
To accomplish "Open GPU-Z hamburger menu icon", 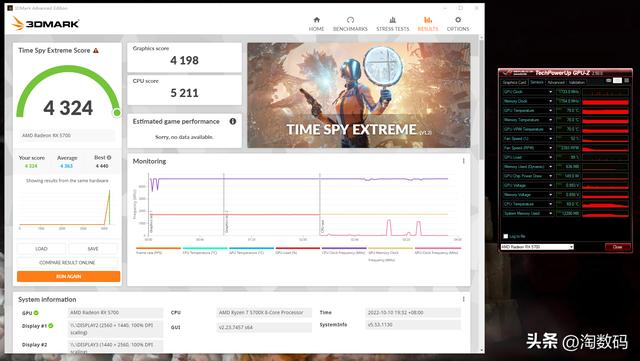I will click(x=627, y=81).
